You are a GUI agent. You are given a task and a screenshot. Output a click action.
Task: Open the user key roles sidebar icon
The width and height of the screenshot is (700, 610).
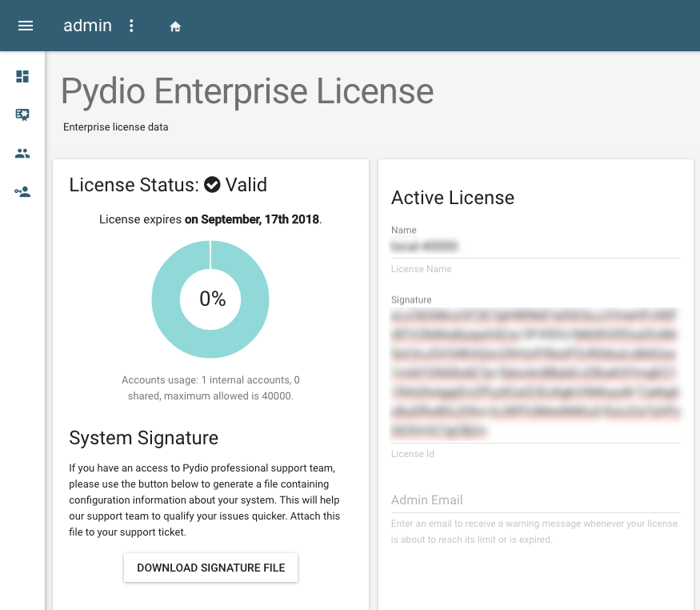point(22,192)
